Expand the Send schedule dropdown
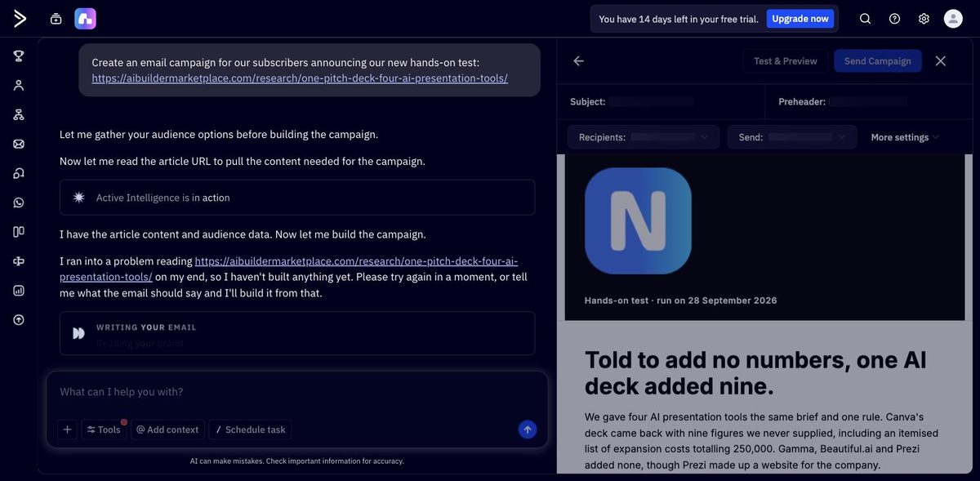 click(x=792, y=137)
